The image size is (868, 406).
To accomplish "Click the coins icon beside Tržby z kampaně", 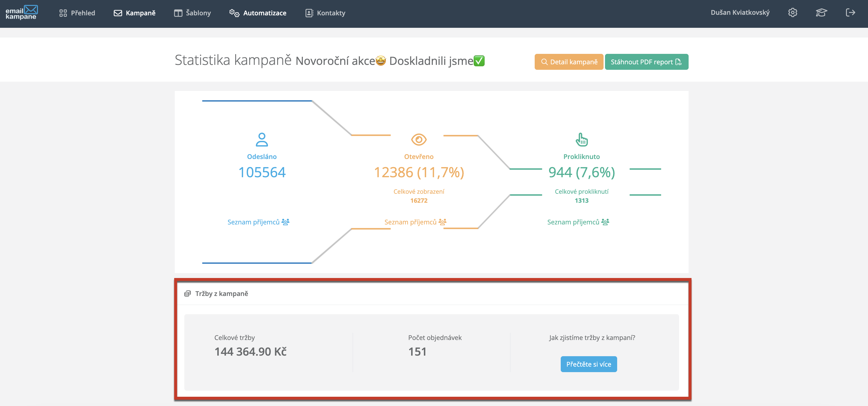I will pyautogui.click(x=188, y=293).
